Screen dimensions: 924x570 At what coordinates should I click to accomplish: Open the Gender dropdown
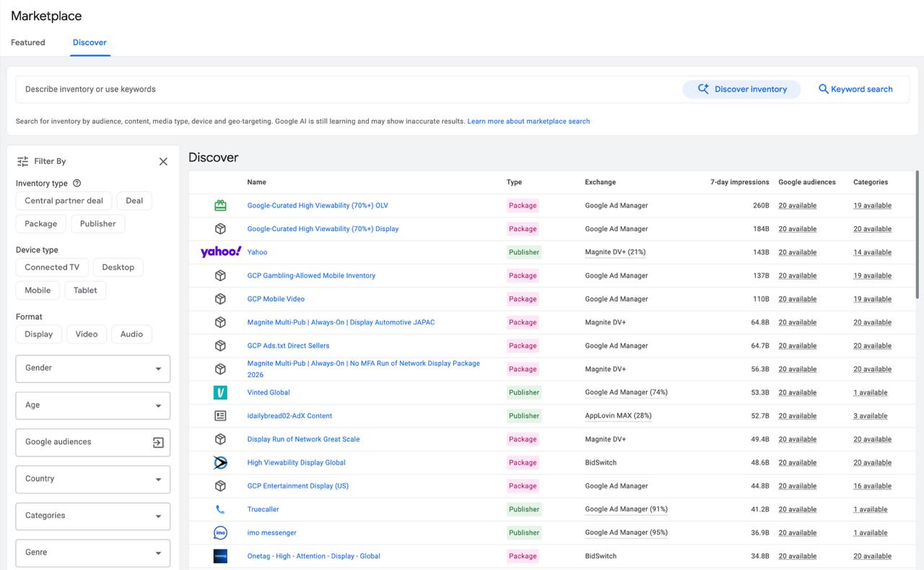coord(93,368)
